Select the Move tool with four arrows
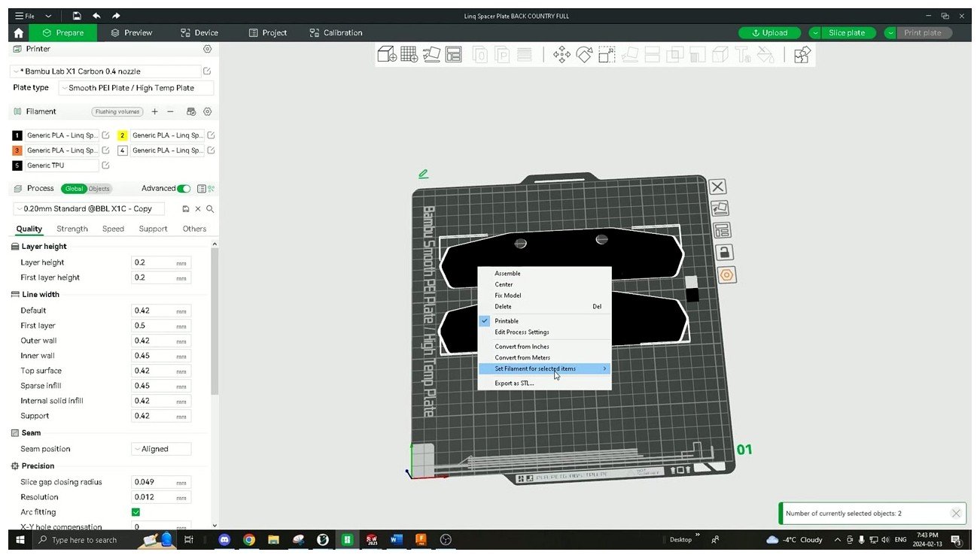Screen dimensions: 980x558 [x=562, y=54]
